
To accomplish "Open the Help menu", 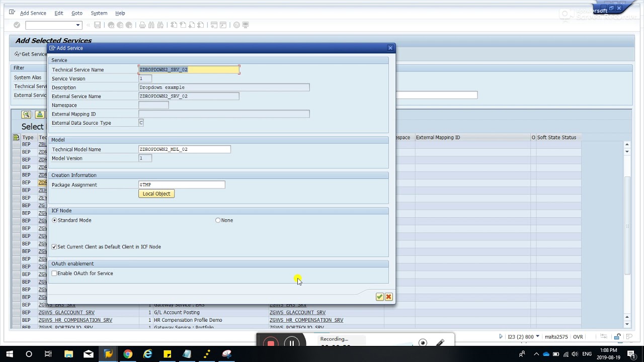I will (x=120, y=13).
